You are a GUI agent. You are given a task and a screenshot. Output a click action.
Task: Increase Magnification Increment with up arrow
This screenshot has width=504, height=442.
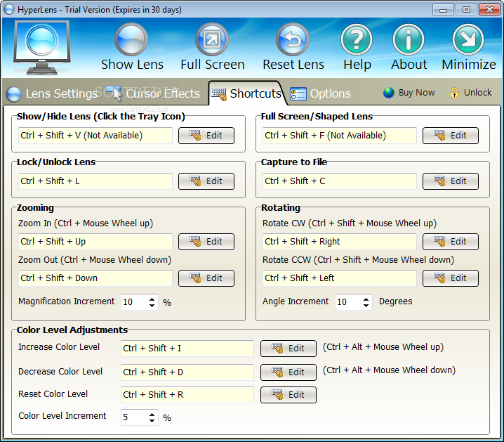pos(152,299)
